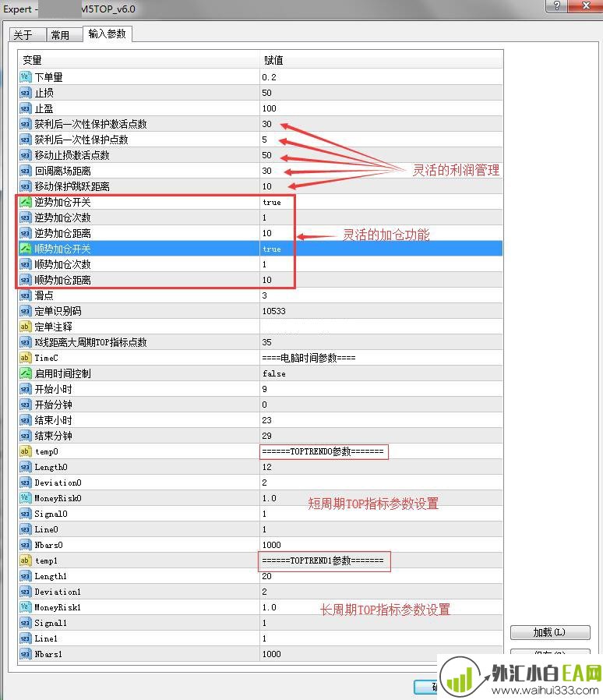603x700 pixels.
Task: Select the Deviation0 row label
Action: pos(58,483)
